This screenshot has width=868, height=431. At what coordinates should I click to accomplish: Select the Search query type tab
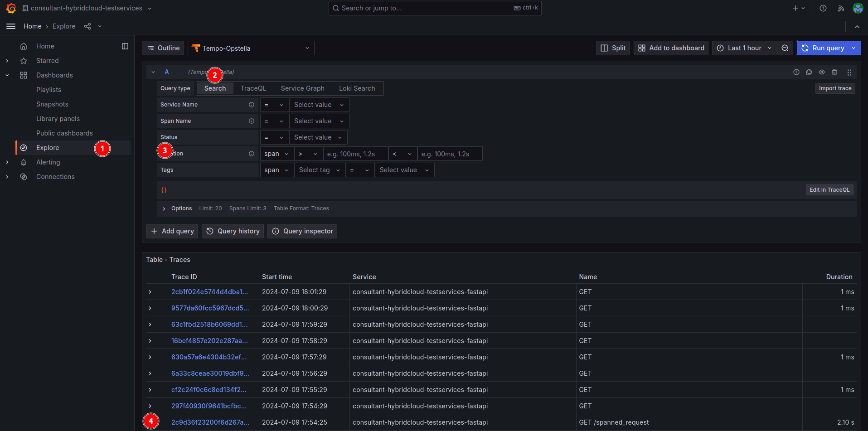(215, 88)
